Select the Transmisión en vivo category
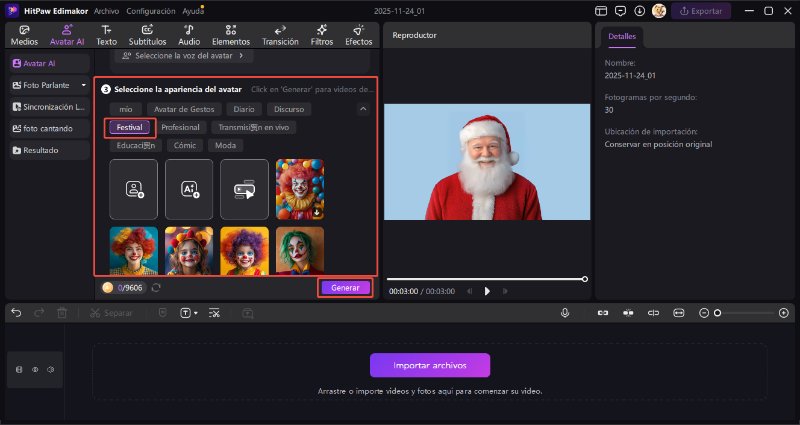 click(x=254, y=128)
